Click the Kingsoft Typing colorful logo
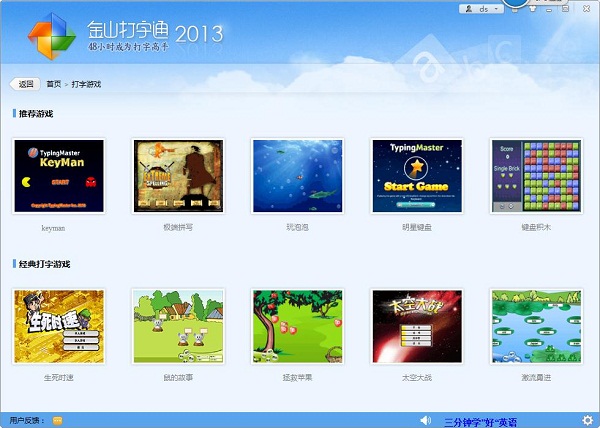This screenshot has height=428, width=600. [x=52, y=36]
